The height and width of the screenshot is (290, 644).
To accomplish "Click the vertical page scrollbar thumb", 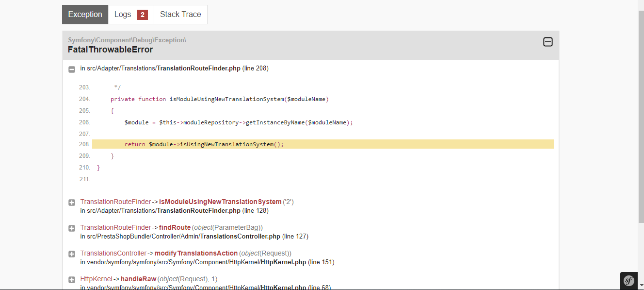I will pos(640,117).
